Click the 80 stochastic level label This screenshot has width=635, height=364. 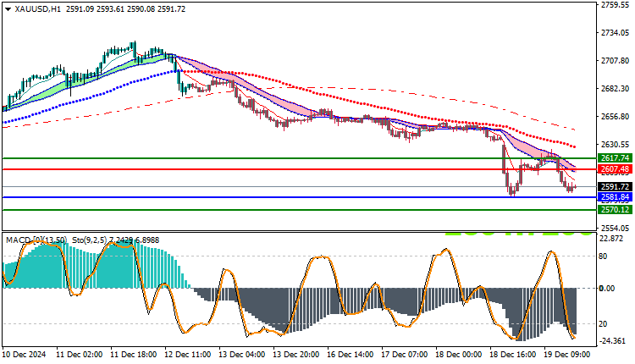tap(603, 256)
